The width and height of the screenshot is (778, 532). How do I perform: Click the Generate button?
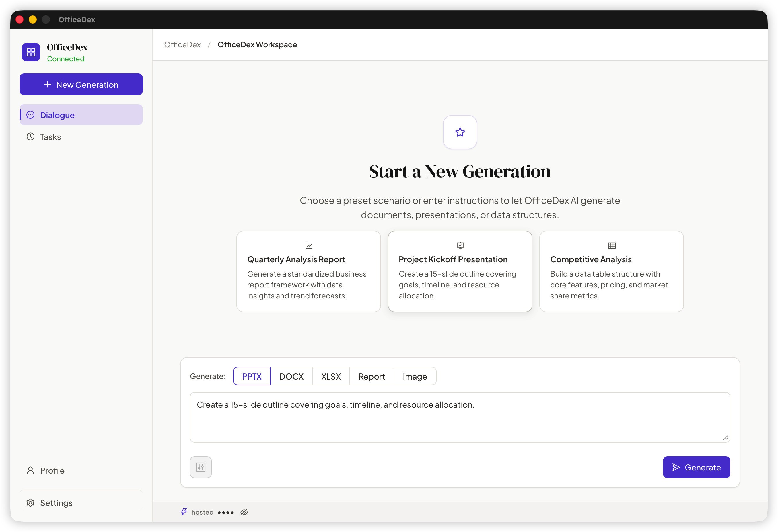coord(696,467)
